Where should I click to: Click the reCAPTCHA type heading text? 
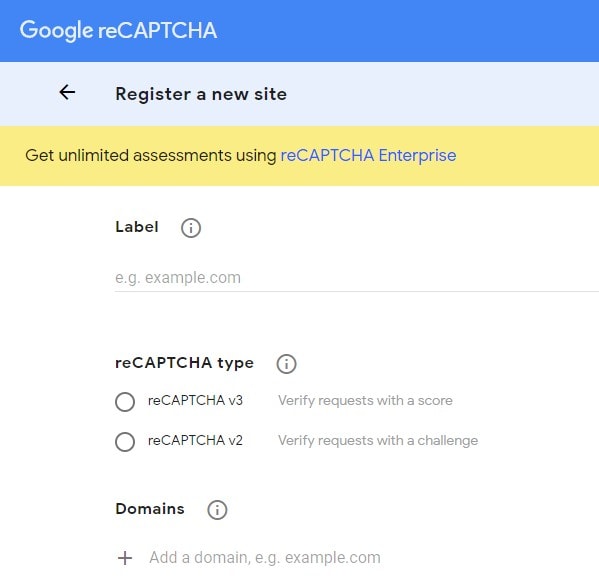pyautogui.click(x=185, y=363)
